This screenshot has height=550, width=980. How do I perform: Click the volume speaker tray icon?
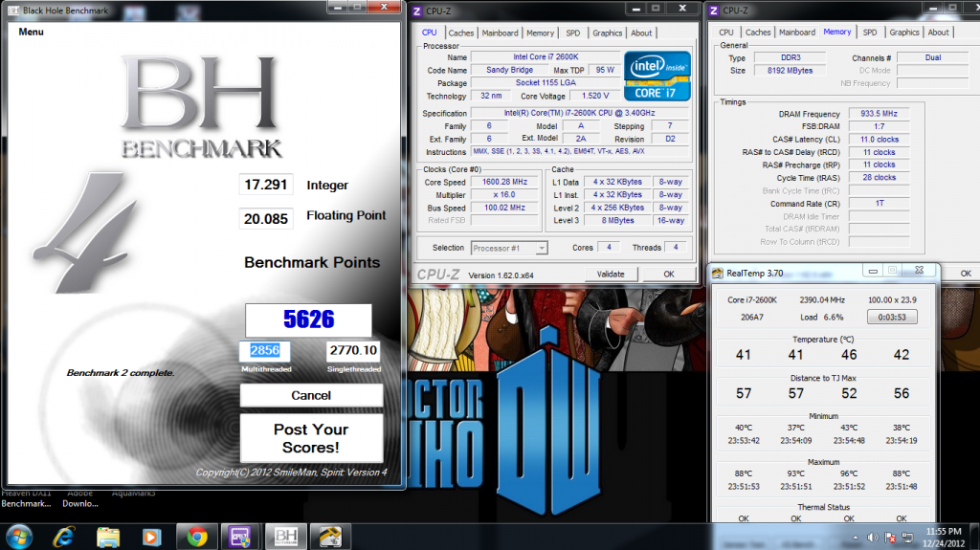[x=873, y=538]
